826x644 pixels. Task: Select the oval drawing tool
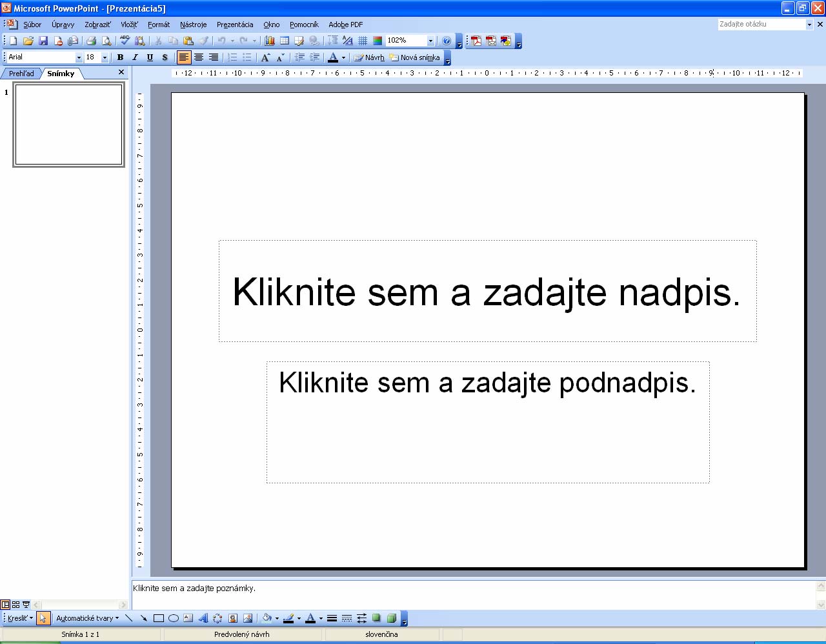click(x=173, y=618)
